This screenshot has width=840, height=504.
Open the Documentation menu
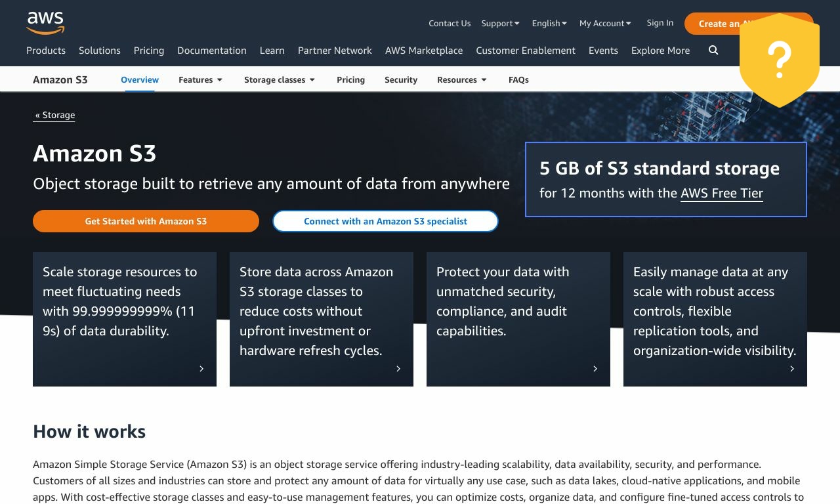(x=212, y=51)
